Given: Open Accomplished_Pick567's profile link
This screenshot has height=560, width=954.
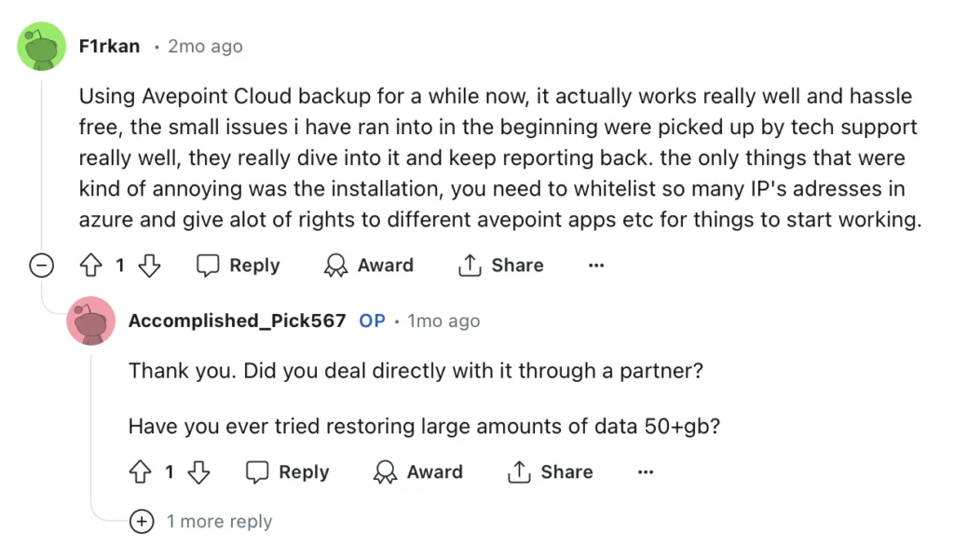Looking at the screenshot, I should point(237,321).
